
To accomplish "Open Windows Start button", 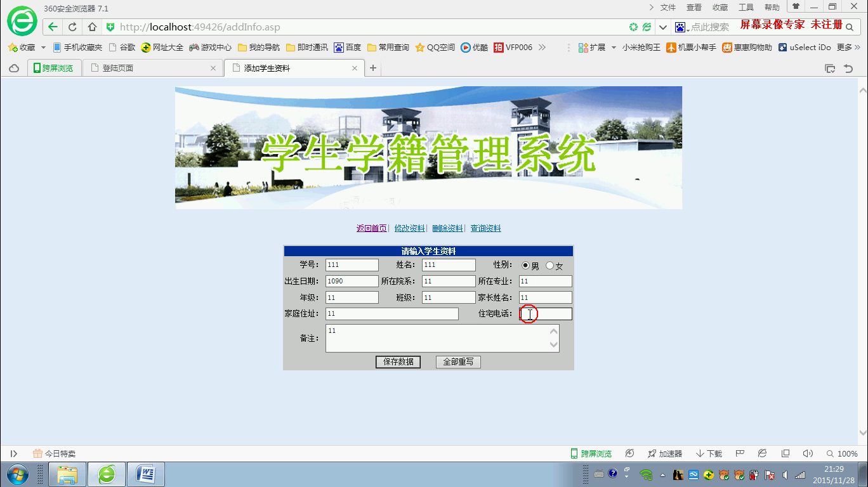I will [x=17, y=474].
